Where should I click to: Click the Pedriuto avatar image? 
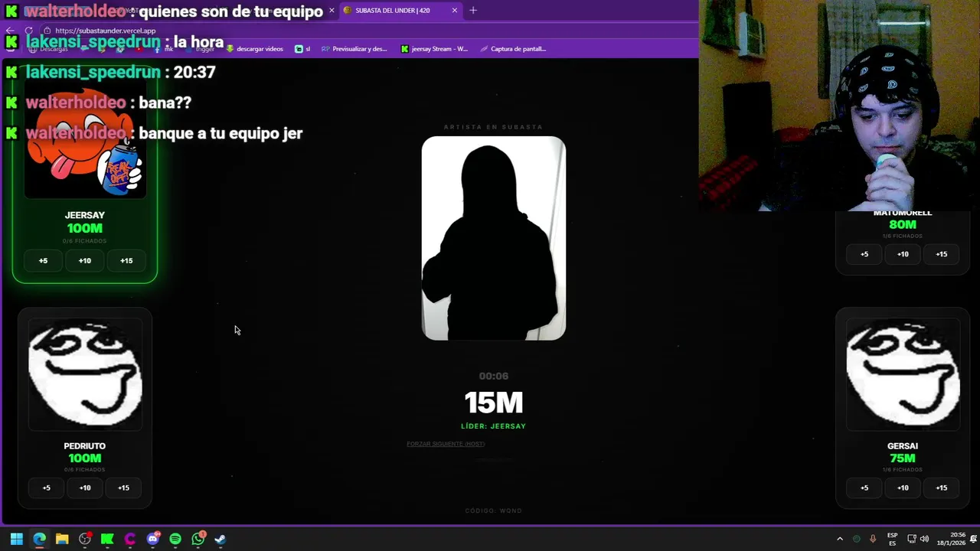point(85,374)
